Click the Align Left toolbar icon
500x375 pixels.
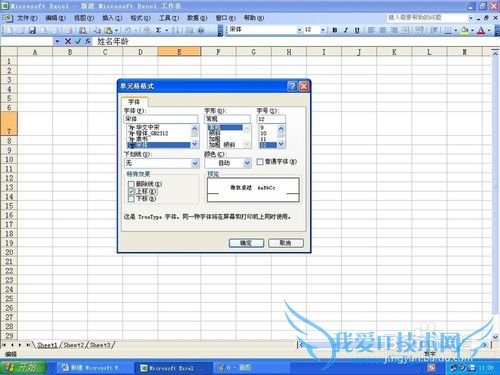[x=371, y=30]
